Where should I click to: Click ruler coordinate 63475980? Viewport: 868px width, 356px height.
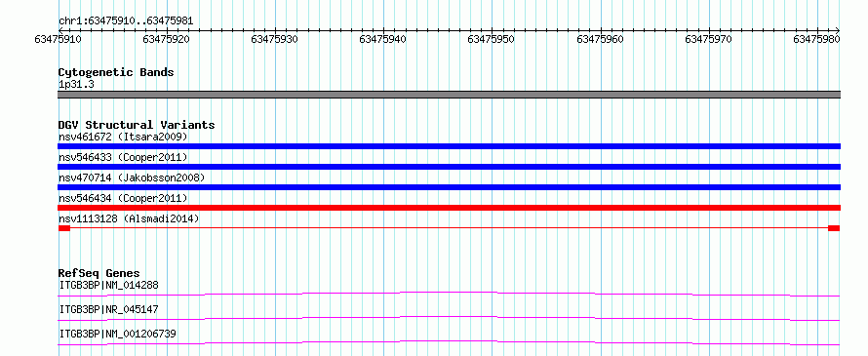pos(817,39)
